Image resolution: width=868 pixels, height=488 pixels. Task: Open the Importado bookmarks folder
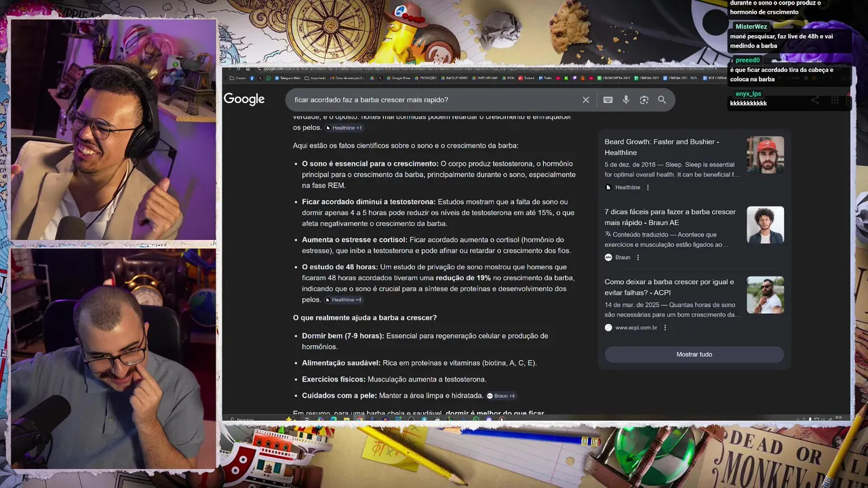point(315,78)
